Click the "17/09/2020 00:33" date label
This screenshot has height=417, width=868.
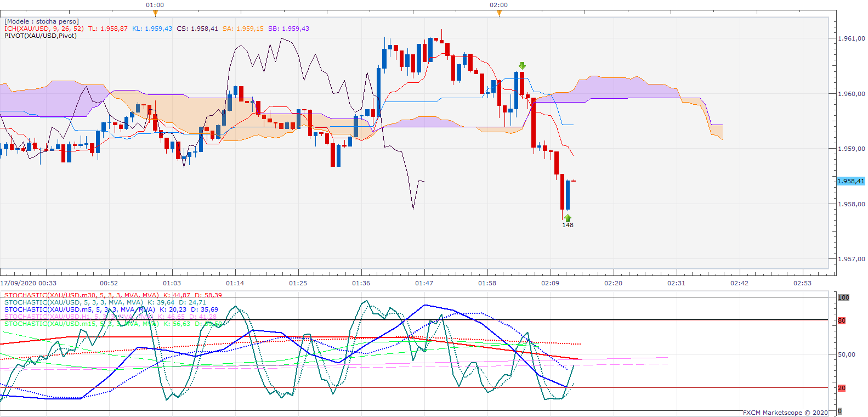(x=29, y=283)
